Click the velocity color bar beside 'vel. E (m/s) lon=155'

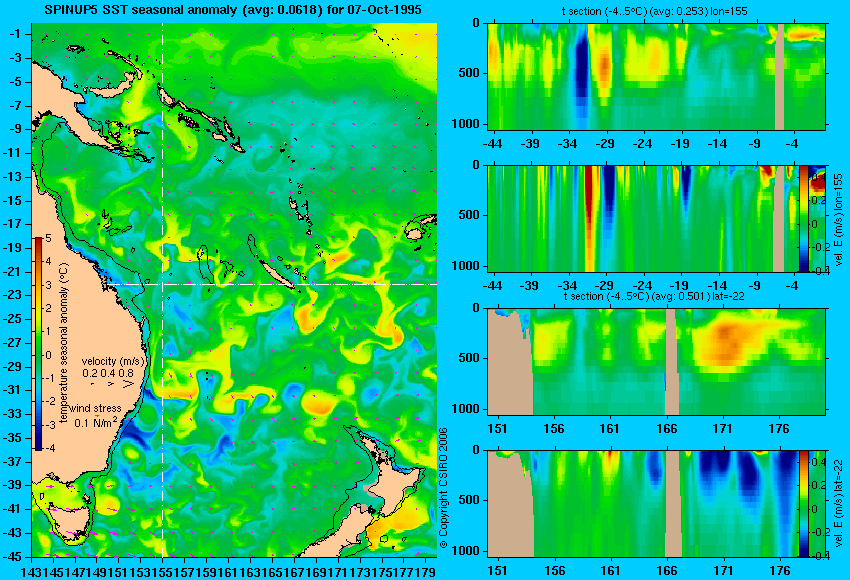click(x=803, y=218)
